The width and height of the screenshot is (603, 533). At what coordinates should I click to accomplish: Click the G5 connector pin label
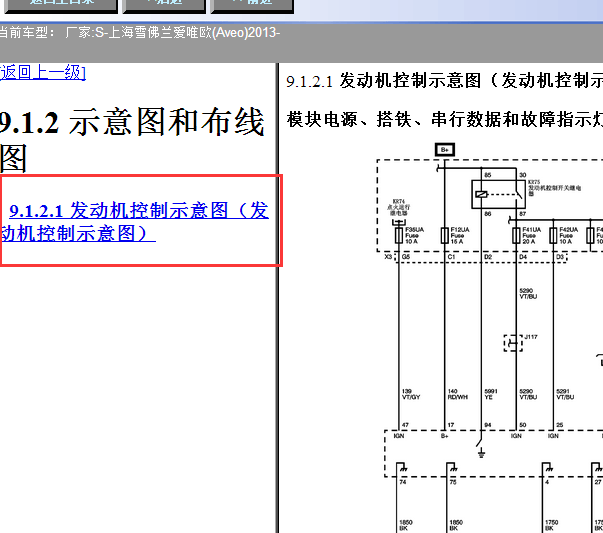[x=406, y=257]
